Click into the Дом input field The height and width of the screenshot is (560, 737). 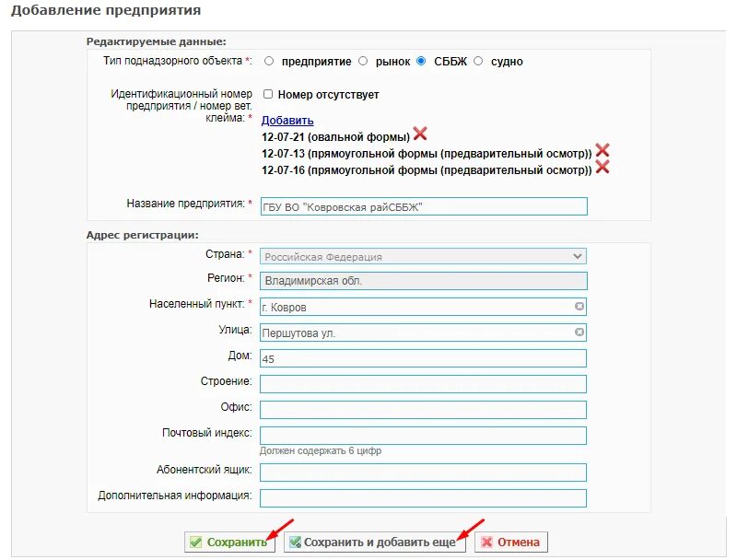423,358
